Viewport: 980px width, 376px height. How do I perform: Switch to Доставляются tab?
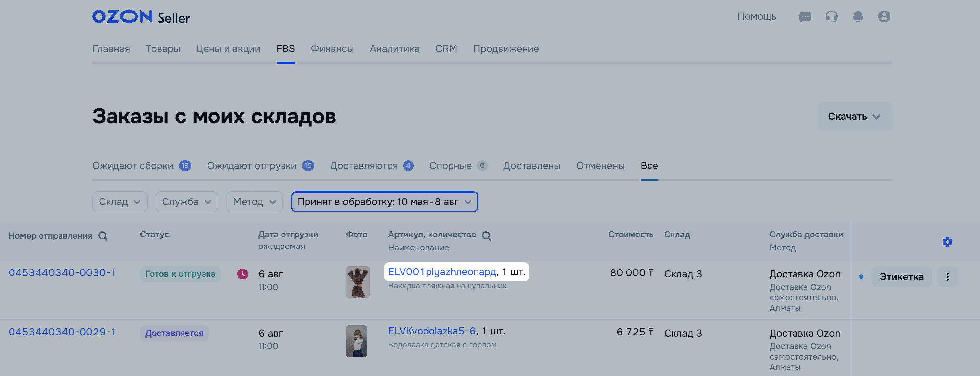pyautogui.click(x=372, y=166)
